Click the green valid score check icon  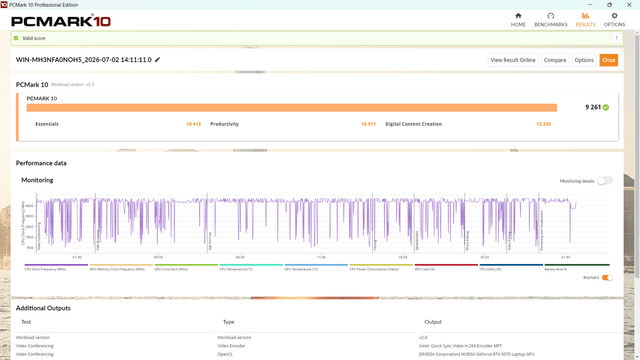(x=16, y=38)
